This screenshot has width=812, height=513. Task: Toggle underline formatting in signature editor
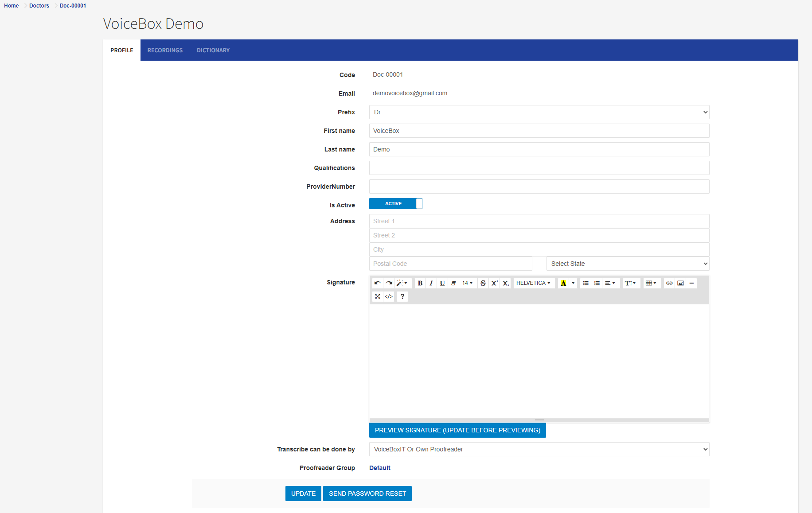coord(442,283)
